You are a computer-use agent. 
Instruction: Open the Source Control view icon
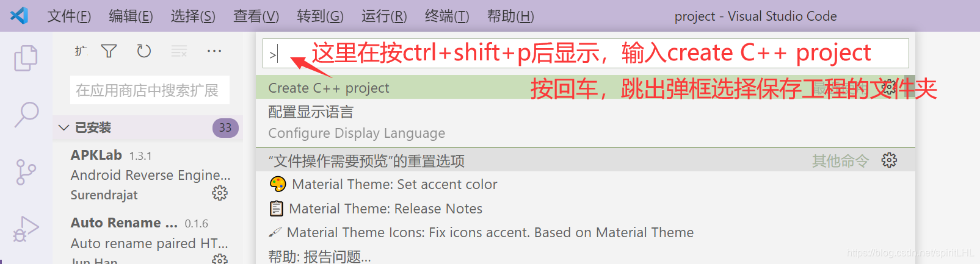point(26,172)
